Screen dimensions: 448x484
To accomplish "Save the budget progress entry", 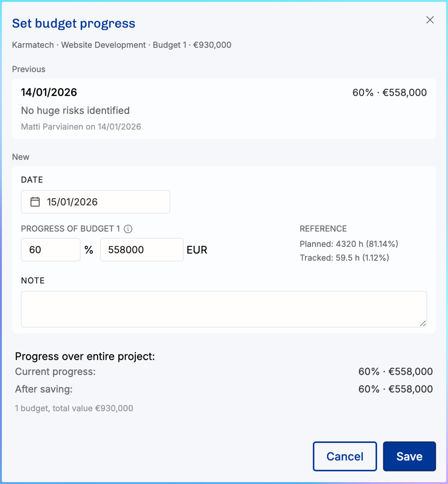I will pos(409,456).
